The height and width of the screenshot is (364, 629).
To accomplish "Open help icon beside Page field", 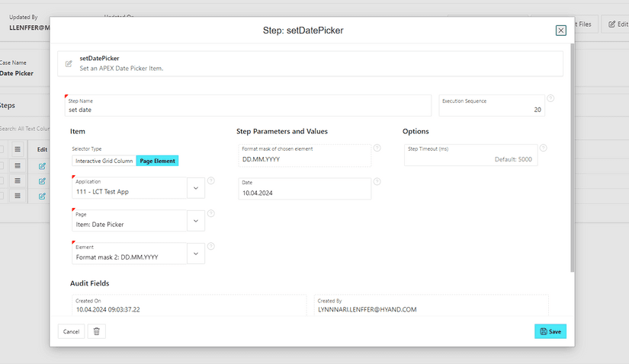I will point(211,214).
